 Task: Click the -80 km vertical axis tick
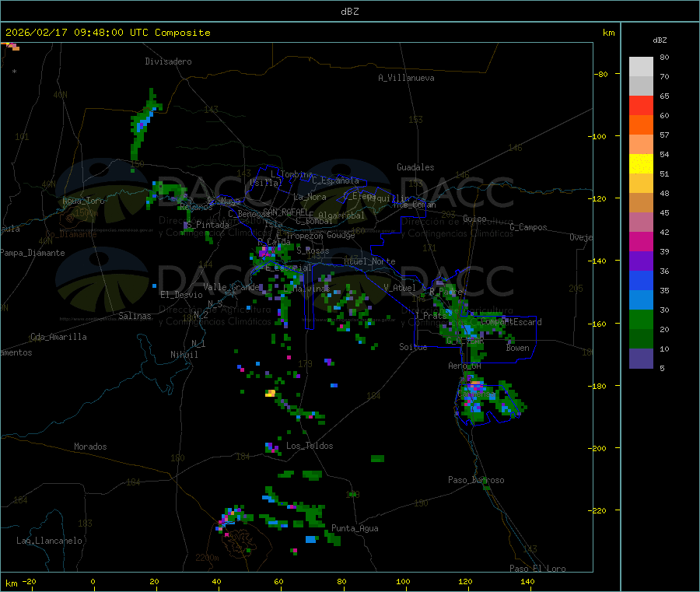[601, 74]
